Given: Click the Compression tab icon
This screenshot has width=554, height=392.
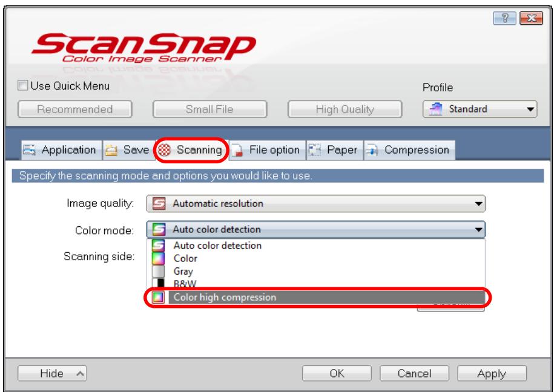Looking at the screenshot, I should 372,151.
